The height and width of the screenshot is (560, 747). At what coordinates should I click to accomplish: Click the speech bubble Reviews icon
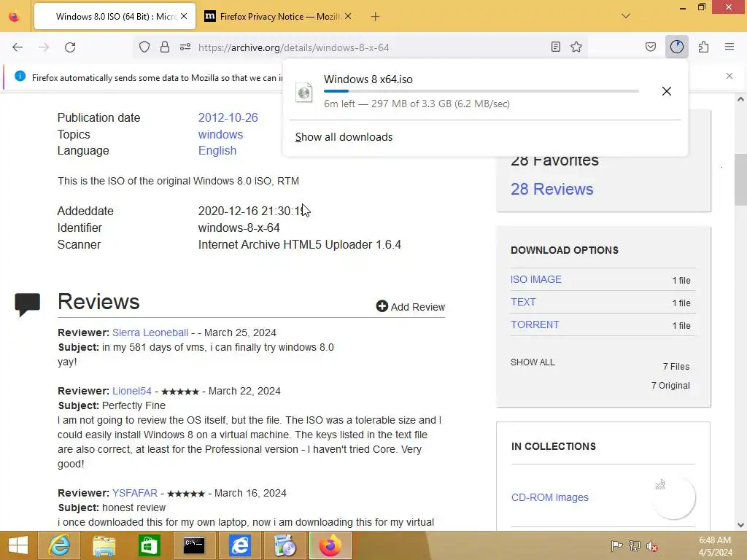[x=27, y=305]
